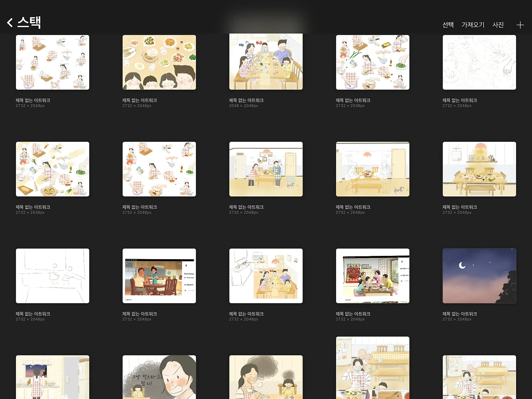Viewport: 532px width, 399px height.
Task: Go back using the chevron beside 스택
Action: [10, 22]
